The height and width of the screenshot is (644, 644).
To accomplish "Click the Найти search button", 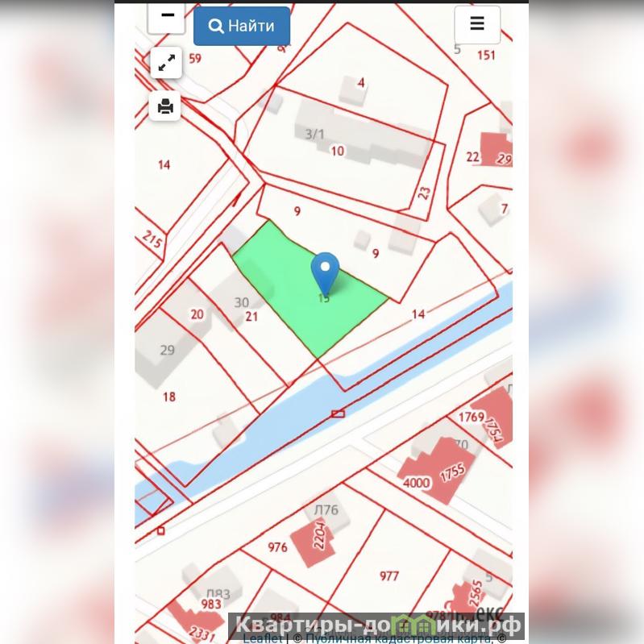I will click(242, 26).
